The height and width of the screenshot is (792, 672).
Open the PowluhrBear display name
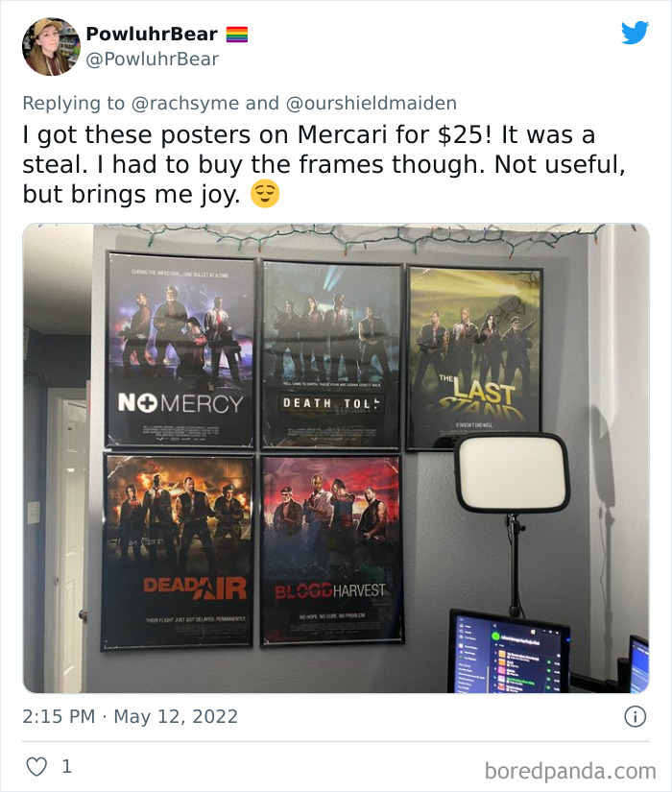152,34
